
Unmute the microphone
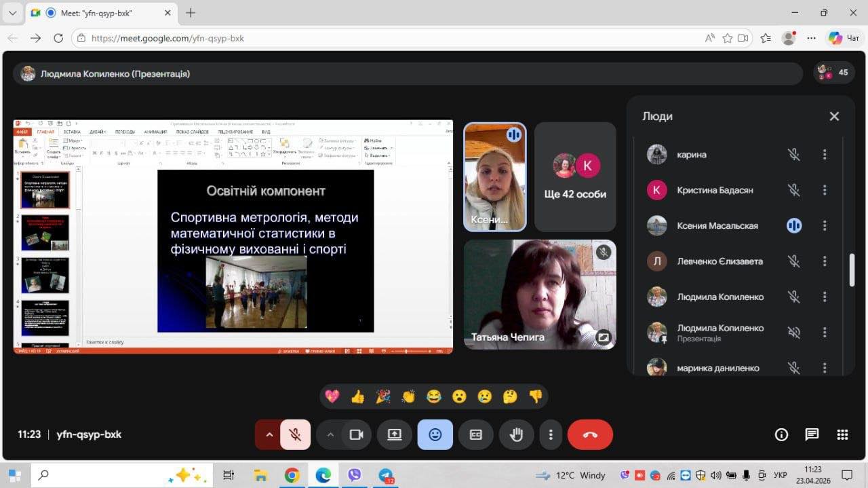[x=295, y=435]
